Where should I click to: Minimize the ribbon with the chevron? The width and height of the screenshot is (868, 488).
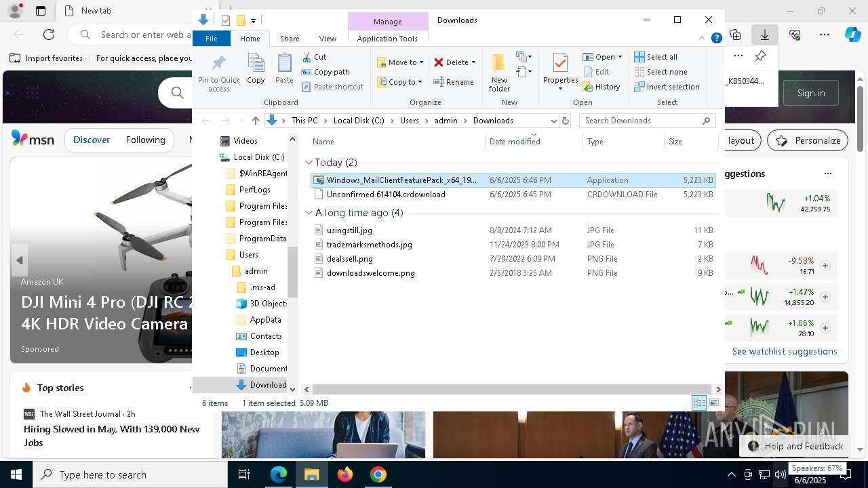pyautogui.click(x=703, y=39)
